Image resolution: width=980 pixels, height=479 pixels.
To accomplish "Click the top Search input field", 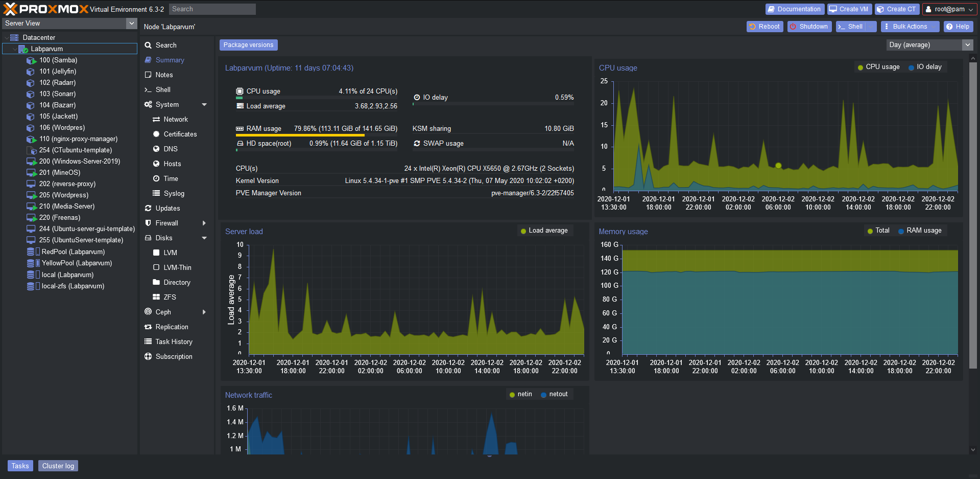I will (x=212, y=9).
